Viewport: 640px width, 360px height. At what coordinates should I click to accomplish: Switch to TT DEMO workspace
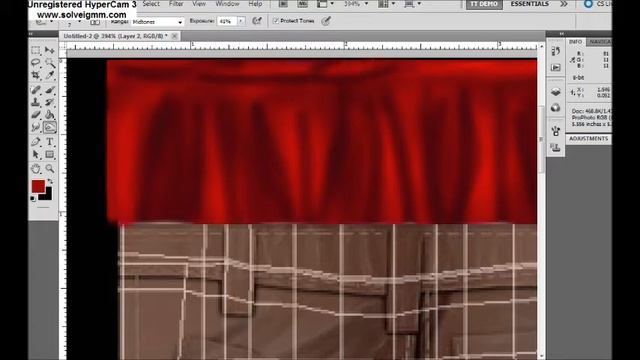pyautogui.click(x=484, y=4)
